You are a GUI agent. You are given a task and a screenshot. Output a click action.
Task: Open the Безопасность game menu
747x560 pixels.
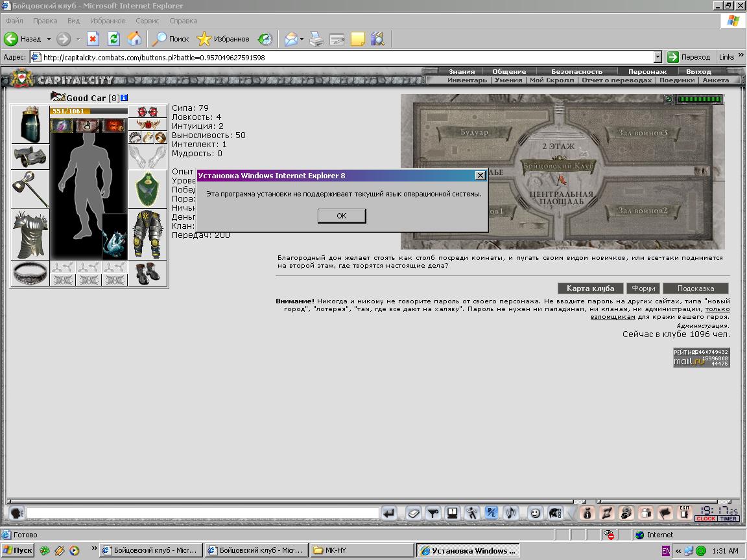point(576,71)
